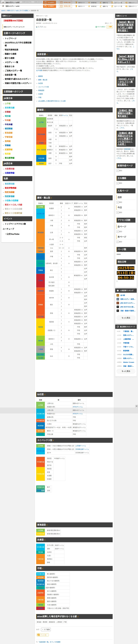Open トップページ in left menu
Image resolution: width=138 pixels, height=644 pixels.
pyautogui.click(x=11, y=39)
